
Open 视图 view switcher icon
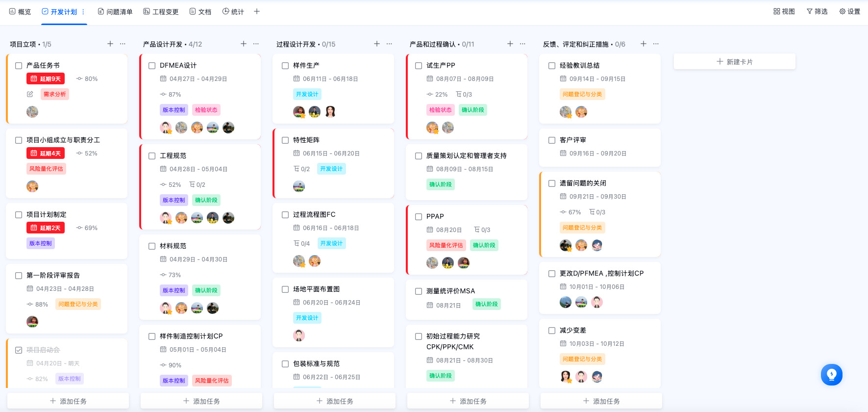click(777, 11)
